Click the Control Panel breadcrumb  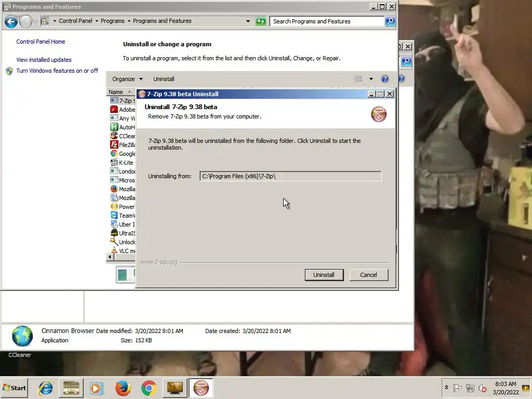(75, 21)
